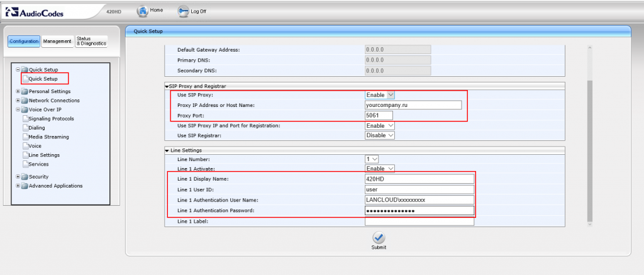Image resolution: width=644 pixels, height=275 pixels.
Task: Click the Log Off key icon
Action: (183, 11)
